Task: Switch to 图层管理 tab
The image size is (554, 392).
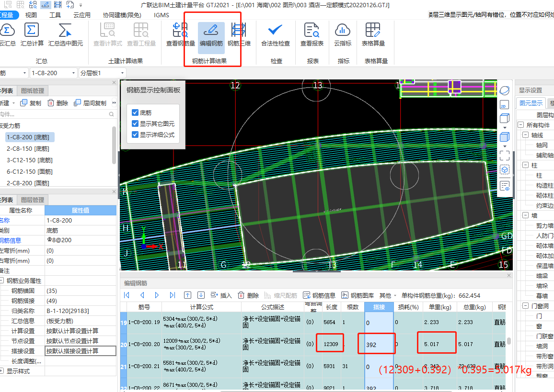Action: pos(33,200)
